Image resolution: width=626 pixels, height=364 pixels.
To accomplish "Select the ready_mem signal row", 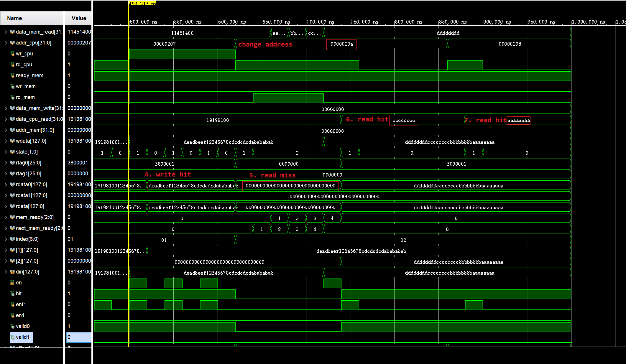I will pyautogui.click(x=29, y=75).
